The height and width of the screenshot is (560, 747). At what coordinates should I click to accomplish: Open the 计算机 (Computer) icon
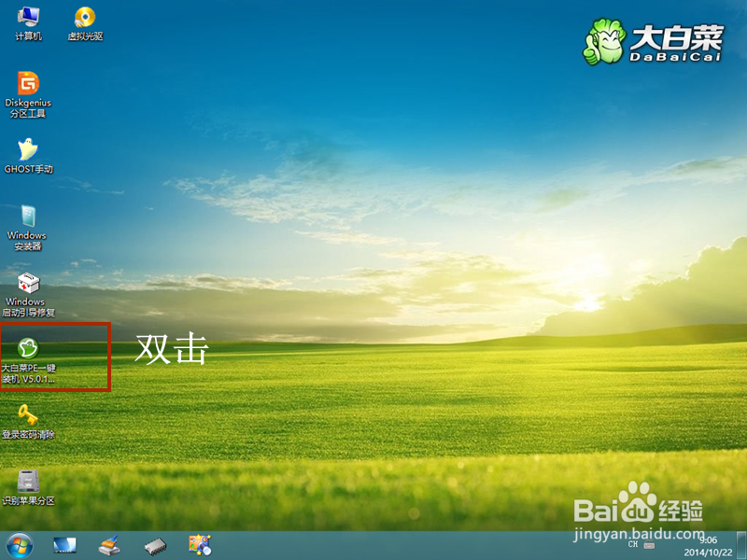[28, 23]
